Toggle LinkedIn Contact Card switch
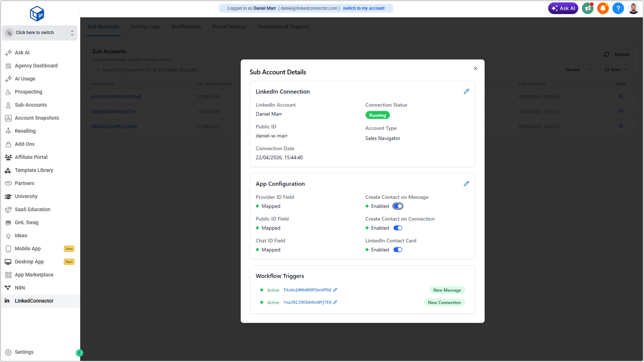This screenshot has height=362, width=644. click(398, 250)
